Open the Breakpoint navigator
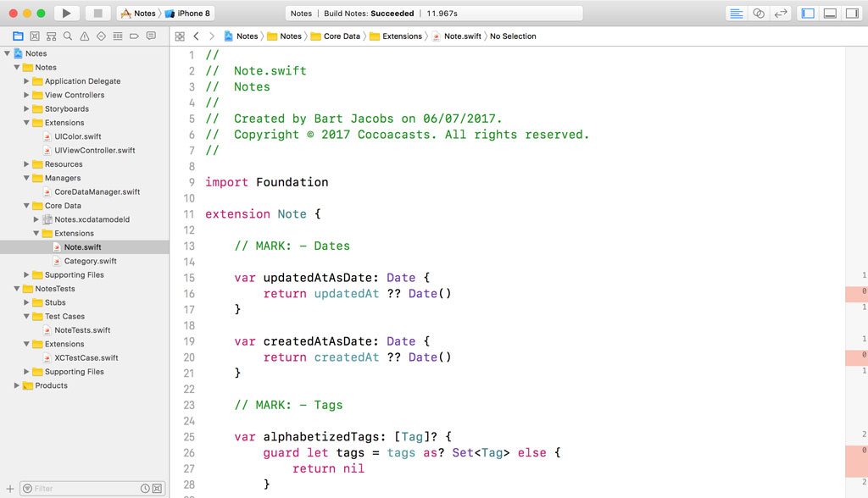The height and width of the screenshot is (498, 868). coord(134,36)
